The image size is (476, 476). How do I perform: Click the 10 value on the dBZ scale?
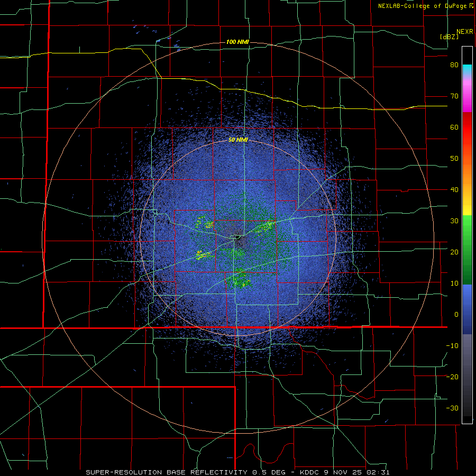tap(454, 283)
